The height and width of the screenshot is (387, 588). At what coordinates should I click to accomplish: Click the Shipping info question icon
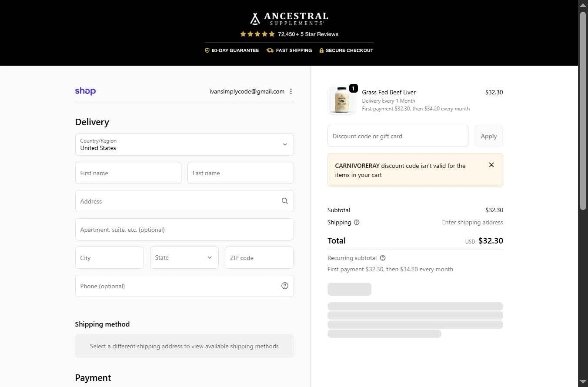[x=357, y=222]
